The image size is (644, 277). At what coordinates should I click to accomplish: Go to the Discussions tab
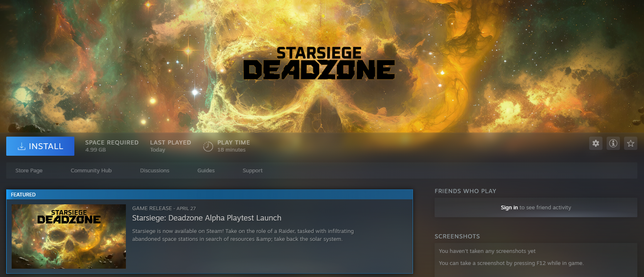point(155,170)
